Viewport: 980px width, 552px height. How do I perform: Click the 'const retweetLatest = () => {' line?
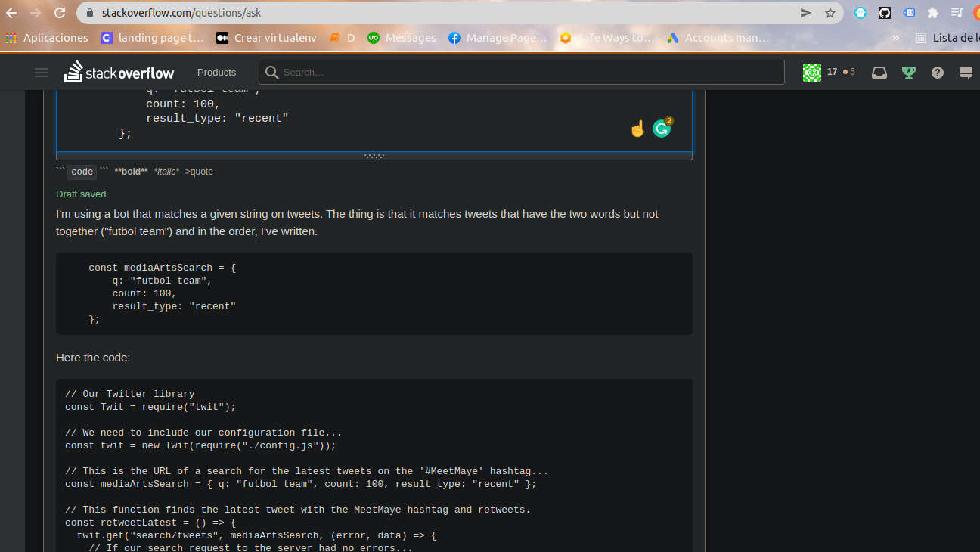tap(150, 523)
